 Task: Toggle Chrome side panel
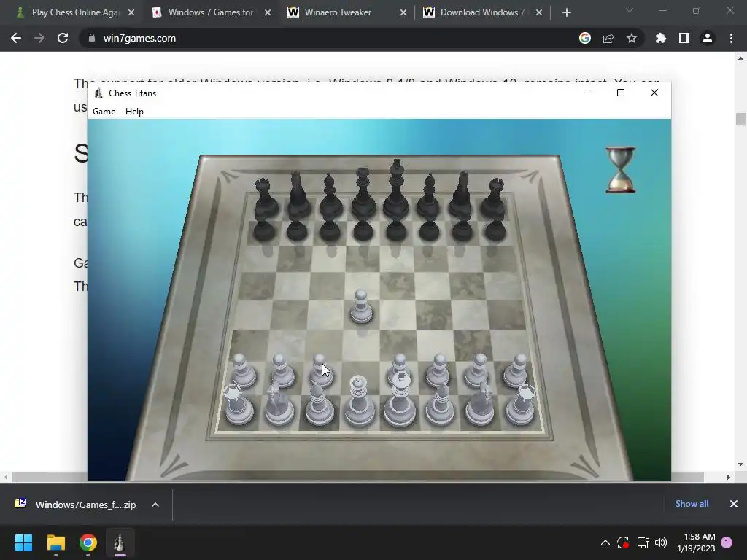click(684, 38)
